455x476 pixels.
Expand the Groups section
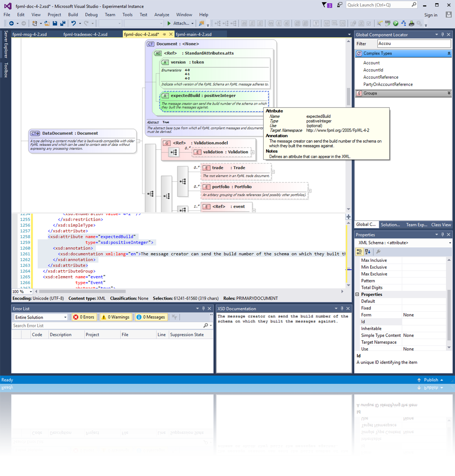449,93
